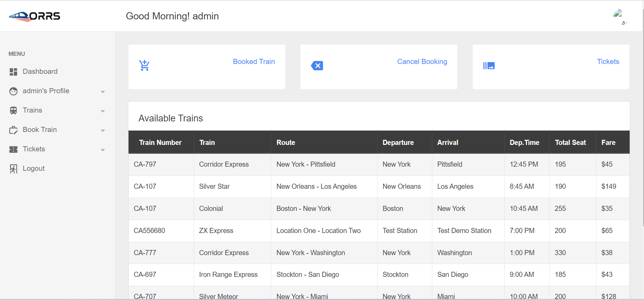Click the Tickets icon in sidebar menu
The height and width of the screenshot is (300, 644).
(x=13, y=149)
